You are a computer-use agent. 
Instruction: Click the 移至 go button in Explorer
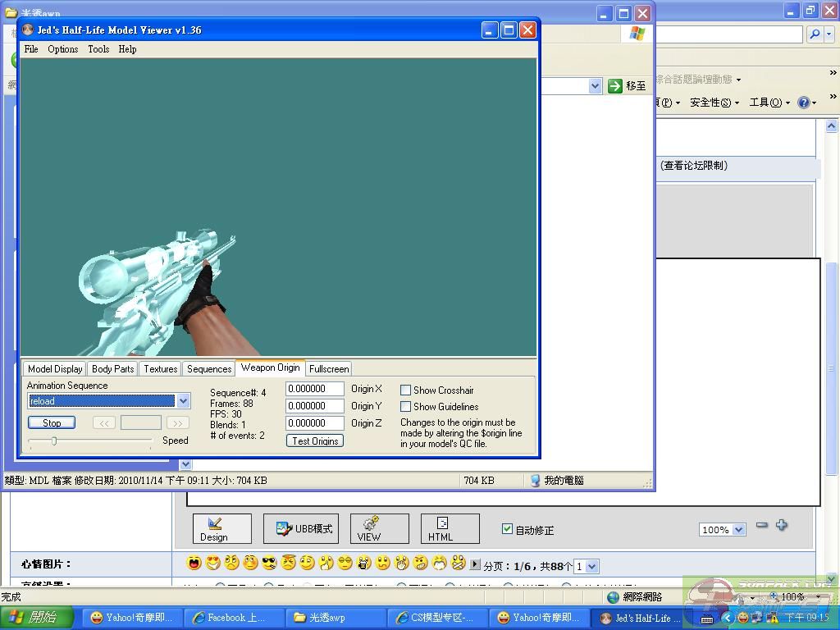(x=627, y=85)
